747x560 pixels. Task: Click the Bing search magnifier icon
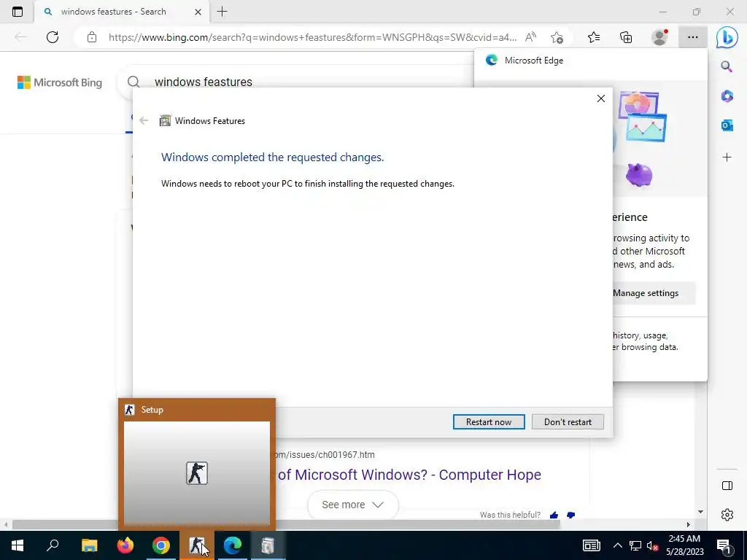click(134, 82)
